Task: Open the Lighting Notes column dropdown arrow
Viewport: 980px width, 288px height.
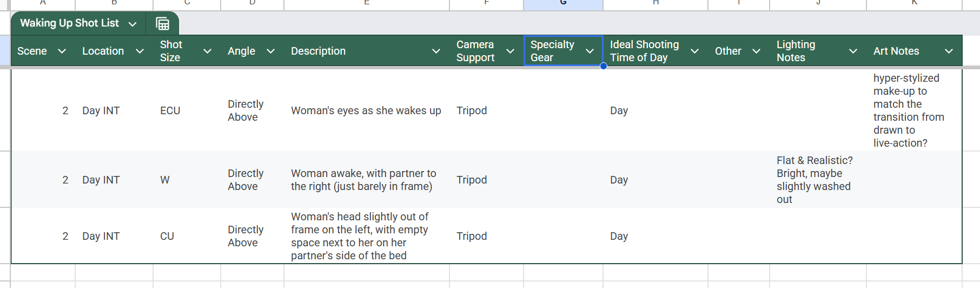Action: [x=853, y=51]
